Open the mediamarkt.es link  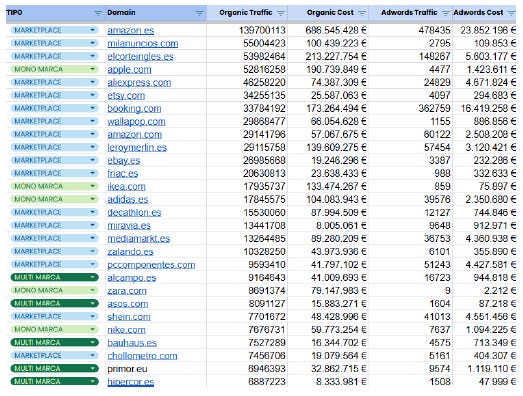tap(139, 239)
